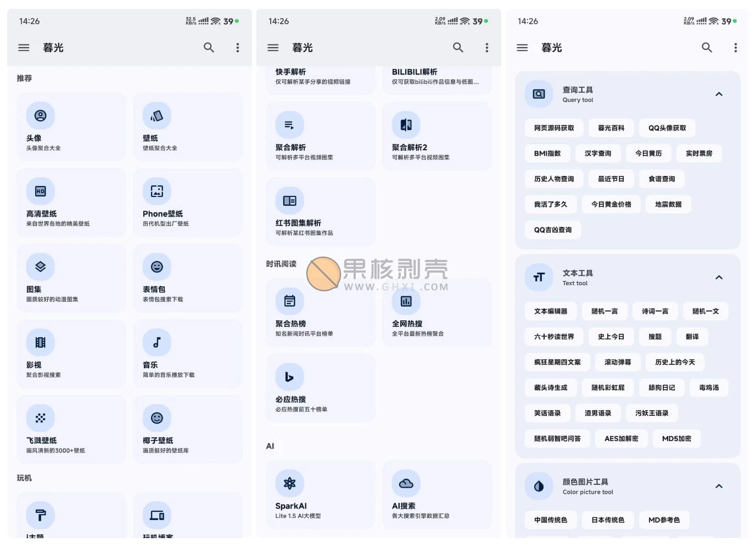This screenshot has height=548, width=756.
Task: Tap the MD5加密 chip
Action: click(x=676, y=438)
